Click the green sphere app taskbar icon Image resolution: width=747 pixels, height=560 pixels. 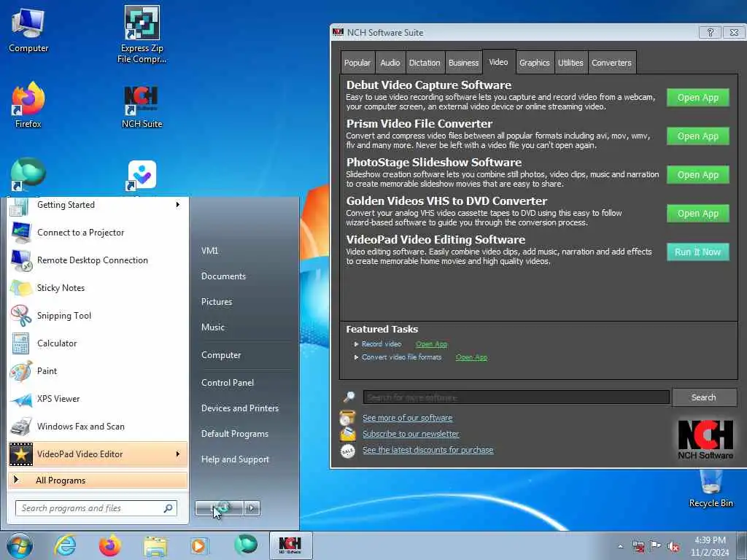[x=245, y=545]
